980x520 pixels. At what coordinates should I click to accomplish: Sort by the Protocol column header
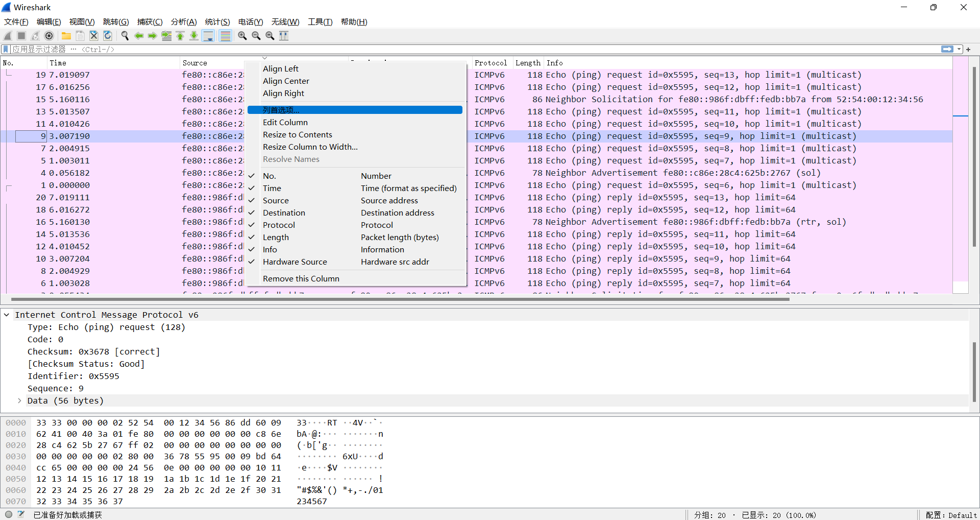coord(493,63)
